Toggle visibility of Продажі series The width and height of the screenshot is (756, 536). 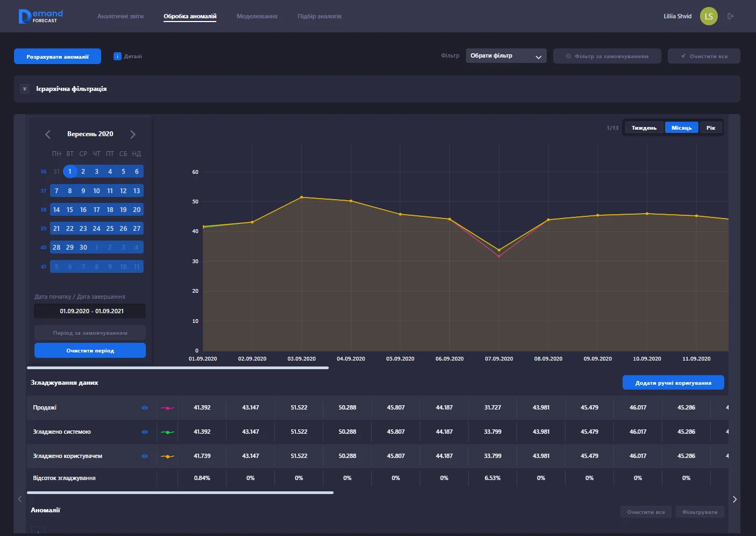pyautogui.click(x=145, y=408)
